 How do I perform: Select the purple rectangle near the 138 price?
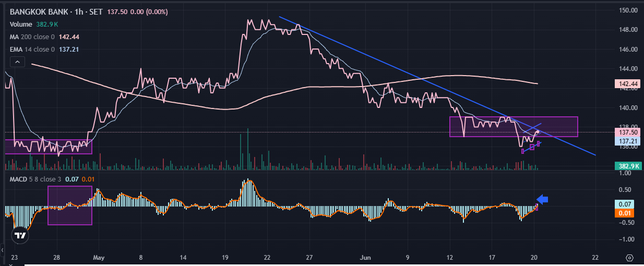514,127
